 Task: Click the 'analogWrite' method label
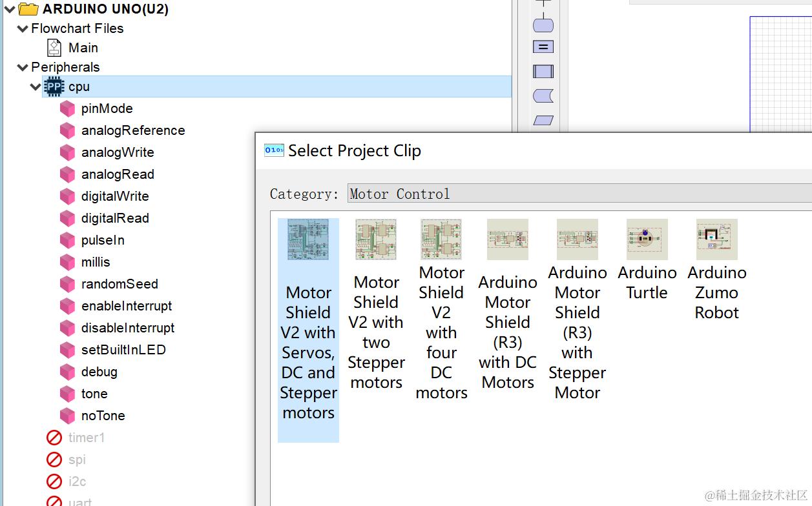(118, 152)
